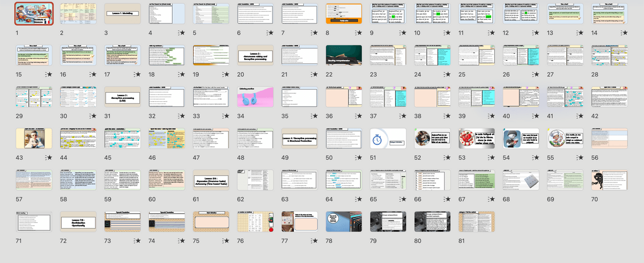Click the star icon beneath slide 67
This screenshot has height=263, width=644.
pyautogui.click(x=492, y=199)
